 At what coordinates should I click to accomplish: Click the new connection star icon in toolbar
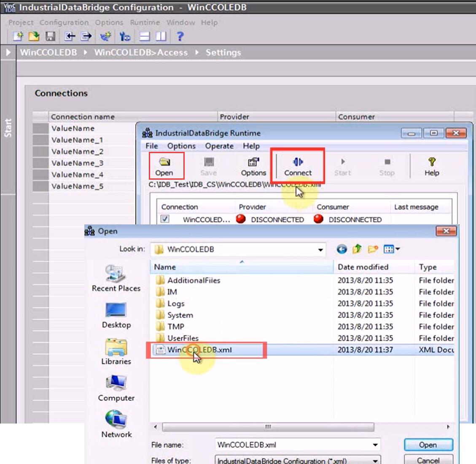106,36
